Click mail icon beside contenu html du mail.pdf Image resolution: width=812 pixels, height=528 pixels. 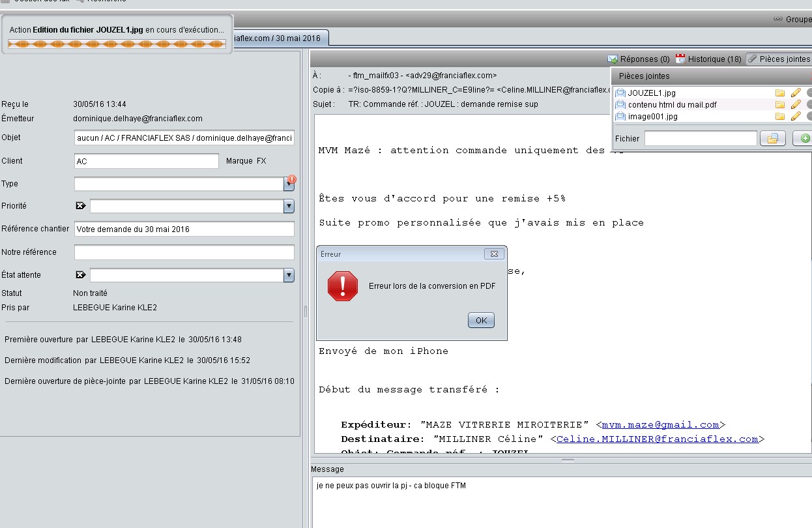(x=620, y=104)
